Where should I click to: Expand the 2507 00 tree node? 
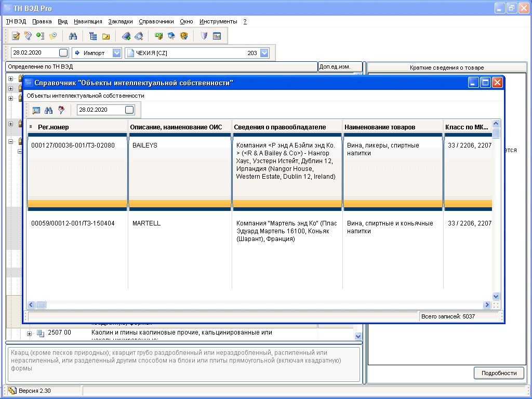pos(30,334)
